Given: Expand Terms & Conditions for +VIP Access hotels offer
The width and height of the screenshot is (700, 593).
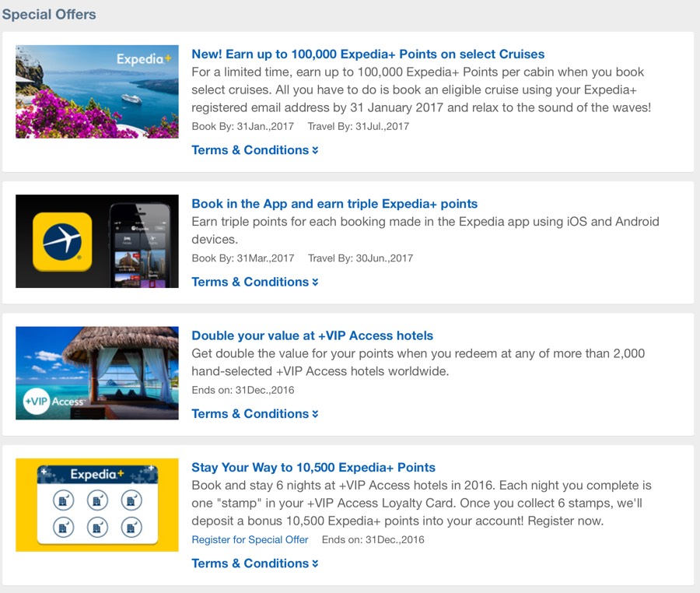Looking at the screenshot, I should tap(255, 413).
